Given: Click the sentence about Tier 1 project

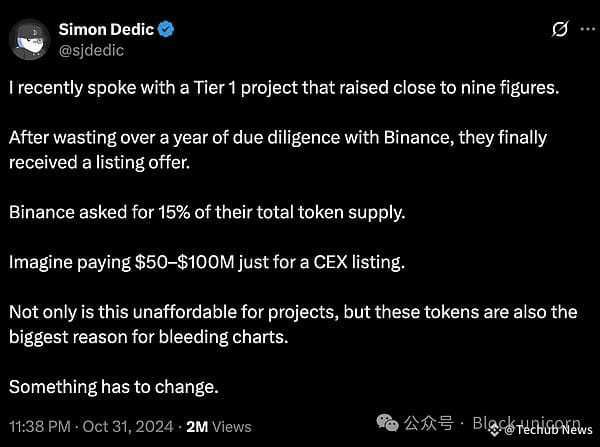Looking at the screenshot, I should [x=284, y=88].
